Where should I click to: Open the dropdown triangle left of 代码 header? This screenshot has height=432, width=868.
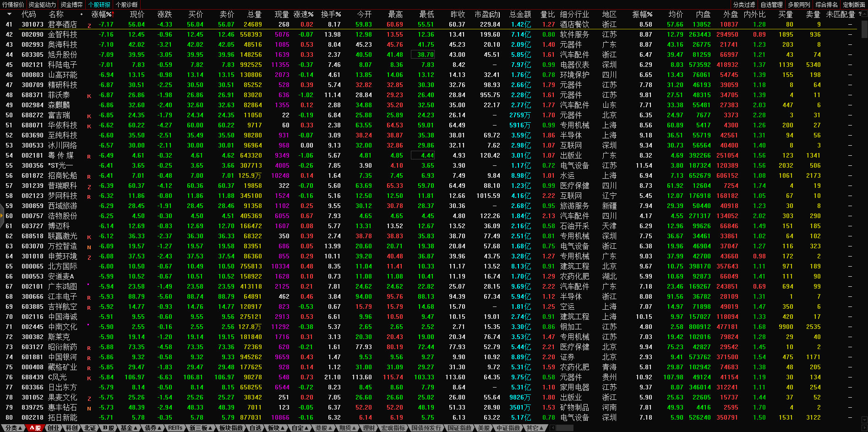(9, 15)
